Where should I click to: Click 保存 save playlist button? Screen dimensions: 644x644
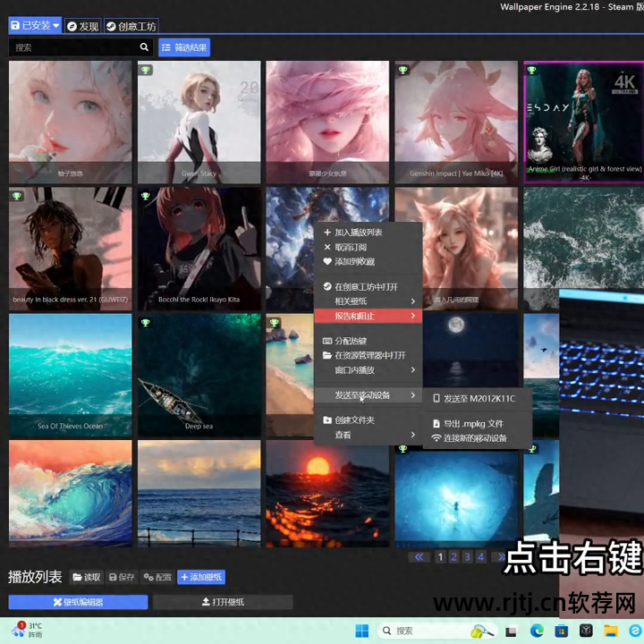pyautogui.click(x=122, y=577)
